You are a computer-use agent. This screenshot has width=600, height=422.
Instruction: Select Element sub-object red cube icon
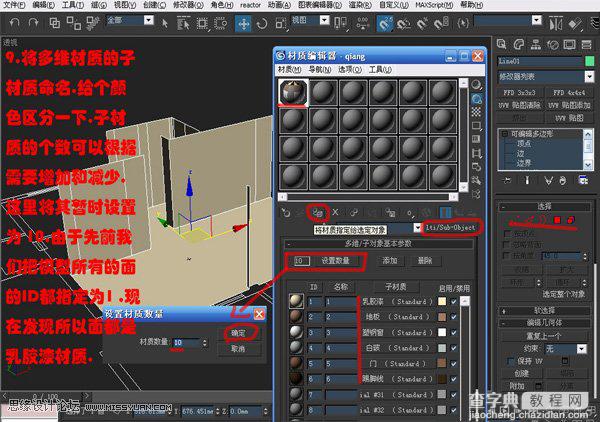[571, 220]
